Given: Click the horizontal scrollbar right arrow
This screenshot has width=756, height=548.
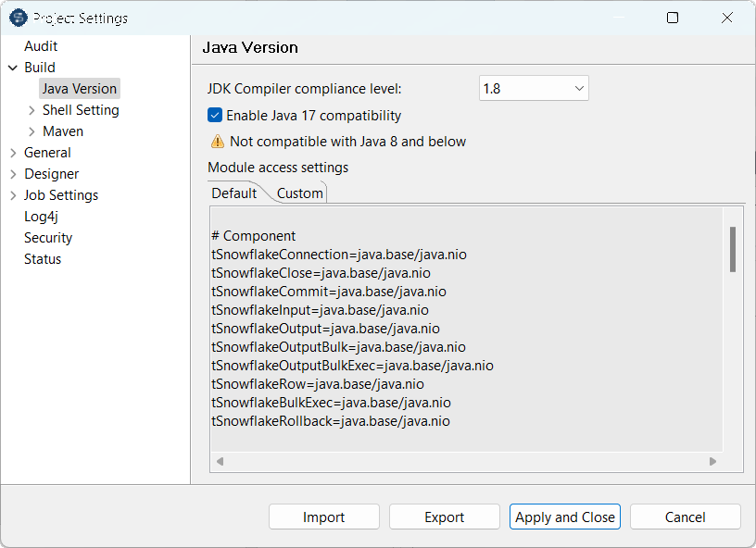Looking at the screenshot, I should pyautogui.click(x=712, y=461).
